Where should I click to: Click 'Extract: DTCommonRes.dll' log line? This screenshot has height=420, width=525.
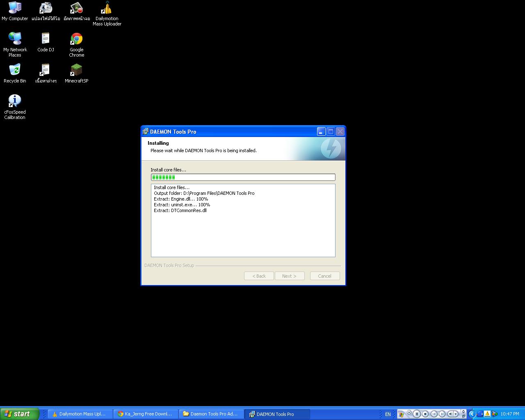(x=180, y=210)
